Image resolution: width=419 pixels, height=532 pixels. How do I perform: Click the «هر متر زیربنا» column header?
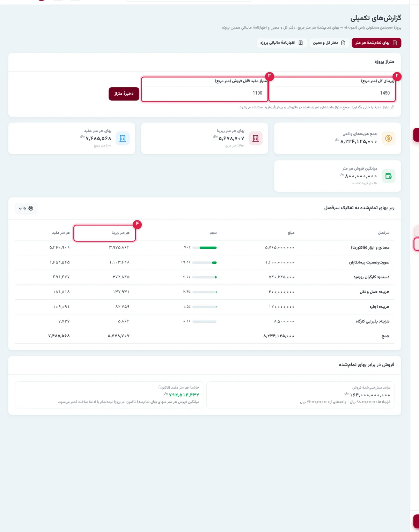(x=120, y=233)
